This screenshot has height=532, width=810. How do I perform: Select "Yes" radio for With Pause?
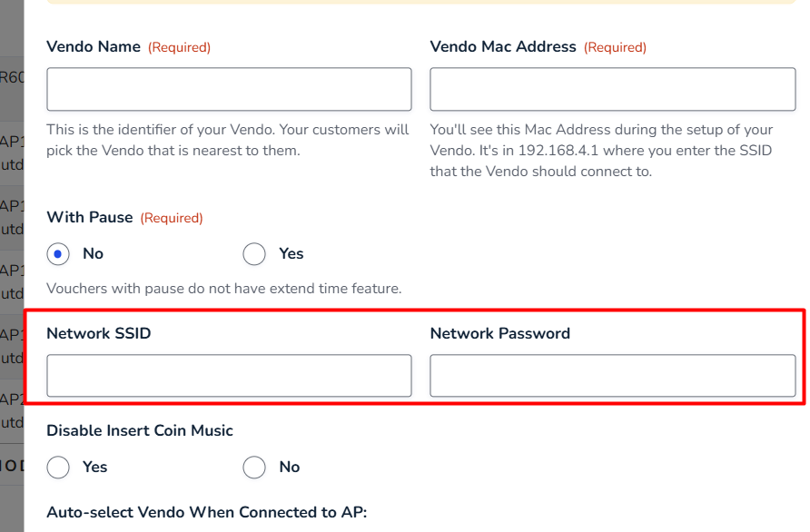pos(254,254)
